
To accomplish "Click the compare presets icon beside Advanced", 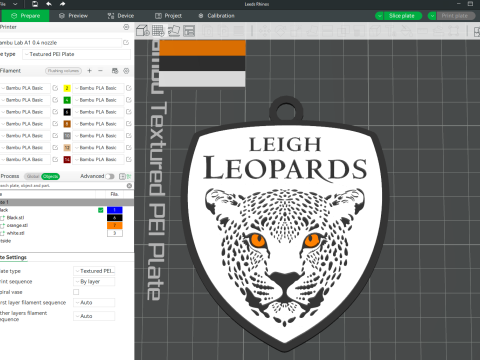I will tap(122, 176).
